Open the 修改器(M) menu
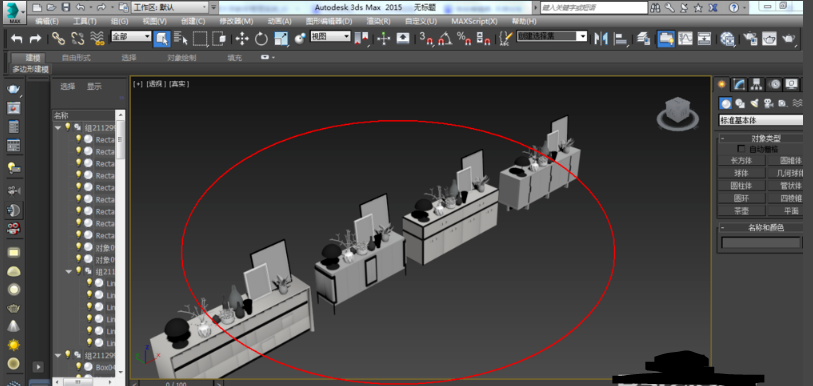 pos(236,21)
